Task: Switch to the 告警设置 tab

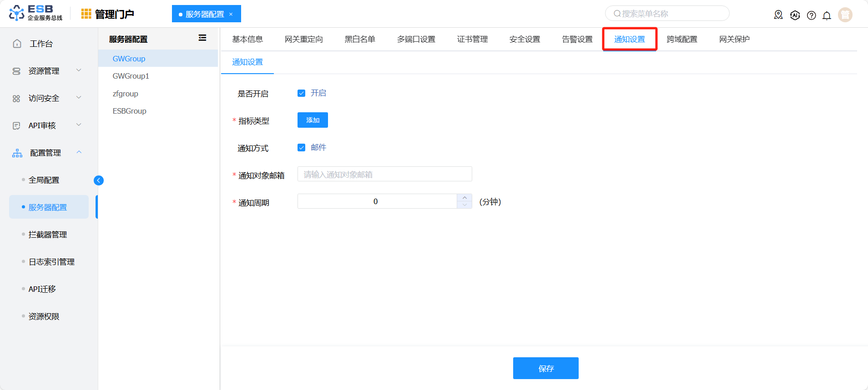Action: 577,40
